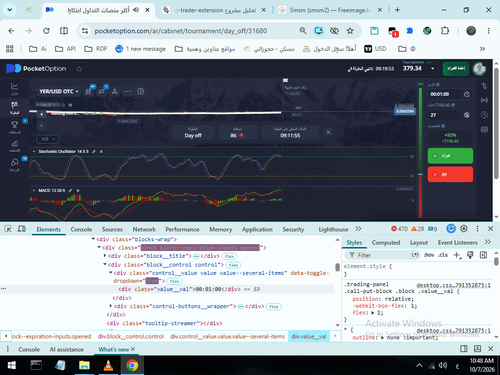
Task: Click the green-red sentiment bar
Action: (x=420, y=152)
